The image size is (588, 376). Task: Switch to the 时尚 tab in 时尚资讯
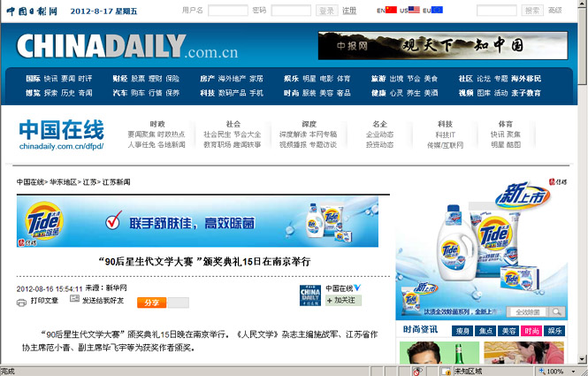pos(531,330)
